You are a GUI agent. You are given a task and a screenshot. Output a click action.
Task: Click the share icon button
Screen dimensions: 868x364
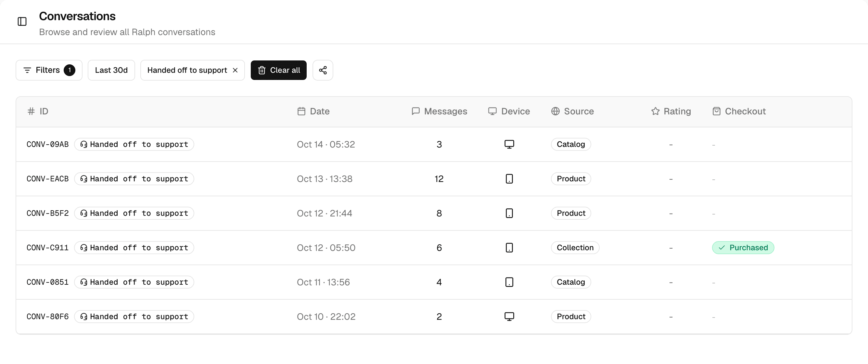pos(323,70)
